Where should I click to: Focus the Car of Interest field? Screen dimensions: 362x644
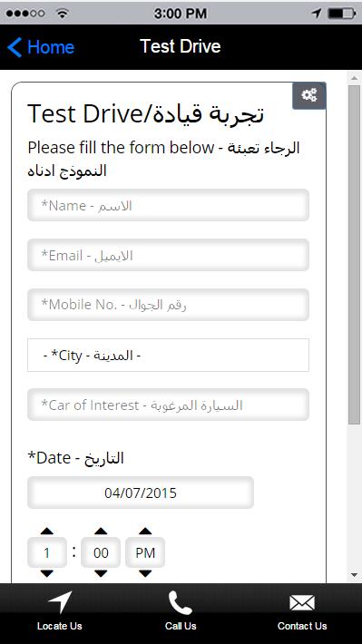click(168, 405)
